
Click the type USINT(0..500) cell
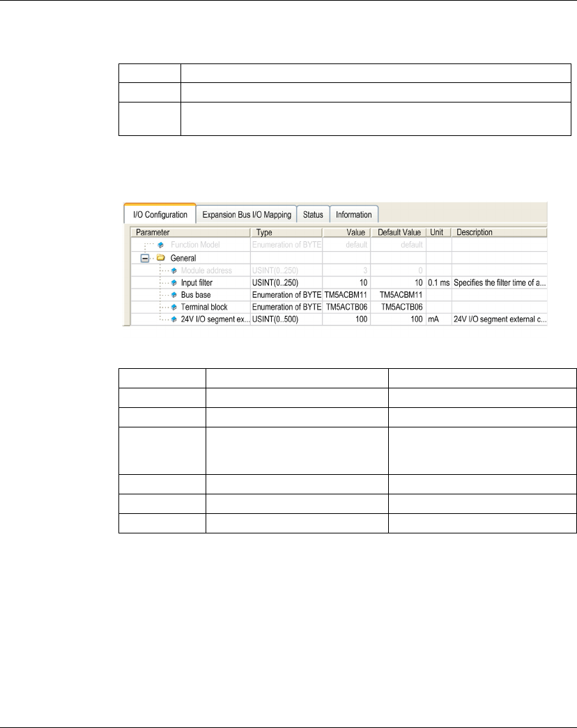click(286, 319)
